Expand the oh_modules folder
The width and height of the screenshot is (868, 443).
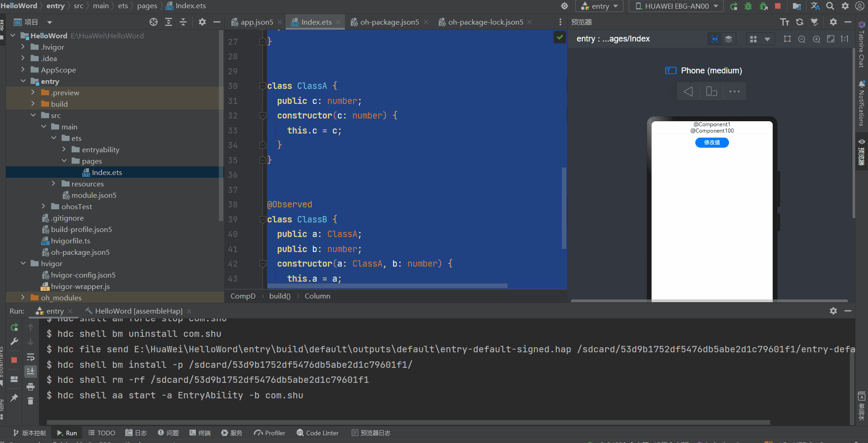(23, 298)
